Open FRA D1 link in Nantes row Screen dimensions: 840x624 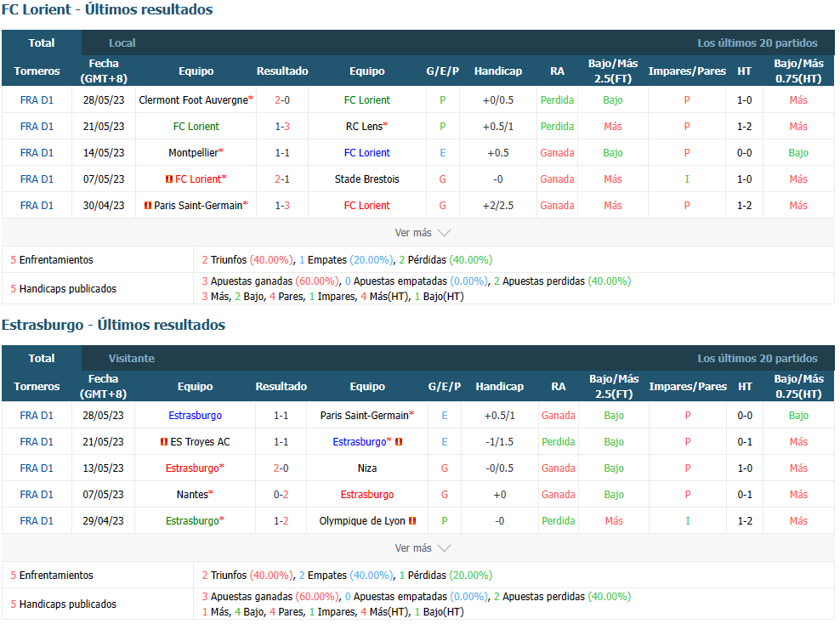click(37, 495)
